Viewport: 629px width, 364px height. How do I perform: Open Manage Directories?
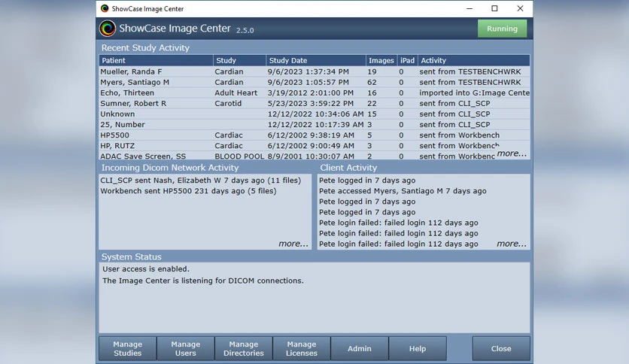(x=244, y=348)
